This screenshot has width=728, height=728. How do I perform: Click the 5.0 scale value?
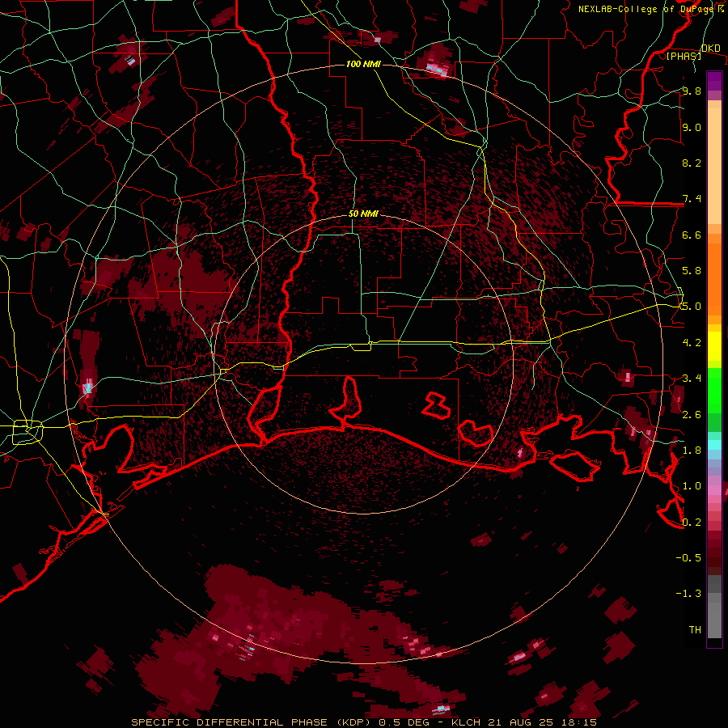(x=692, y=307)
